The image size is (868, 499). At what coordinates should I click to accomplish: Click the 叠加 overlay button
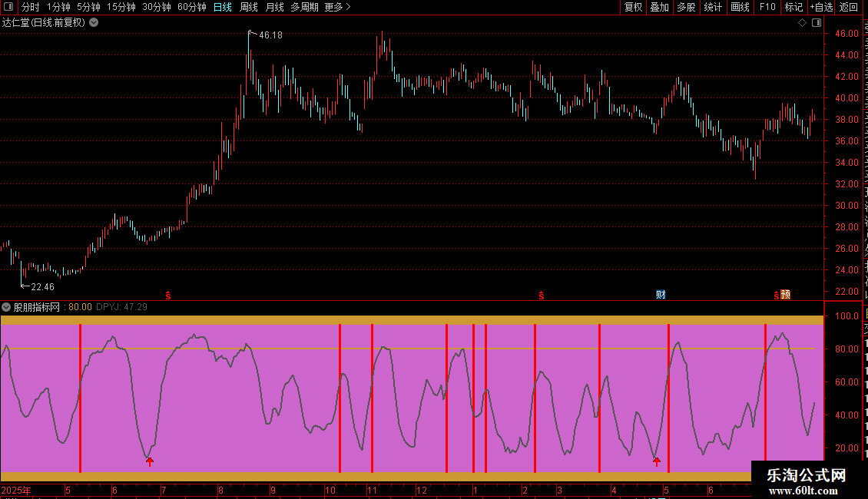pyautogui.click(x=660, y=7)
